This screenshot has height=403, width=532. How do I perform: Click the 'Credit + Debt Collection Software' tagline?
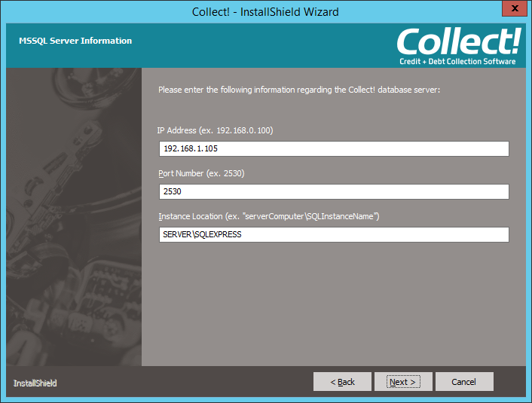pyautogui.click(x=457, y=62)
